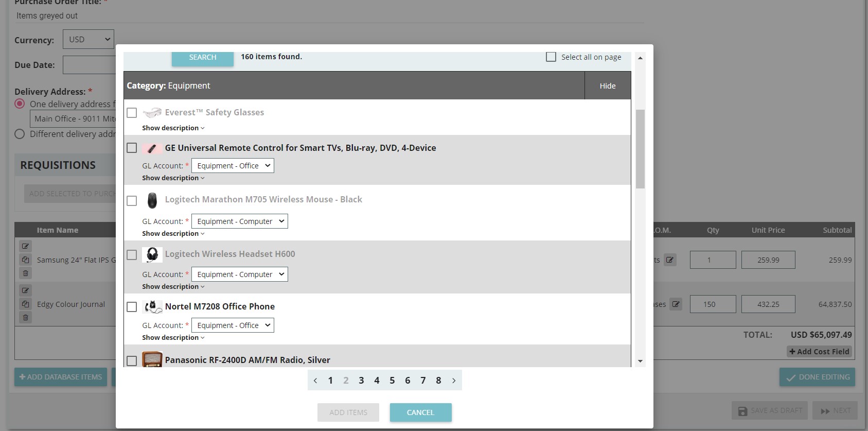
Task: Expand description for Logitech Wireless Headset H600
Action: 173,286
